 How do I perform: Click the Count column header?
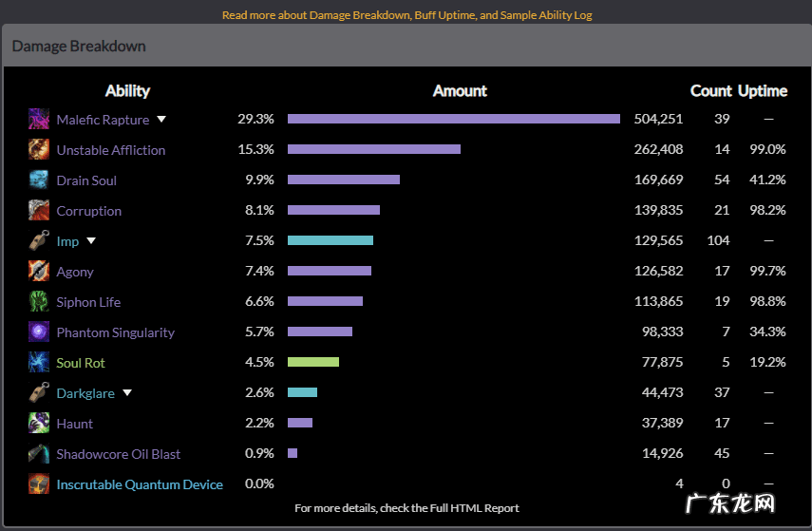tap(710, 91)
